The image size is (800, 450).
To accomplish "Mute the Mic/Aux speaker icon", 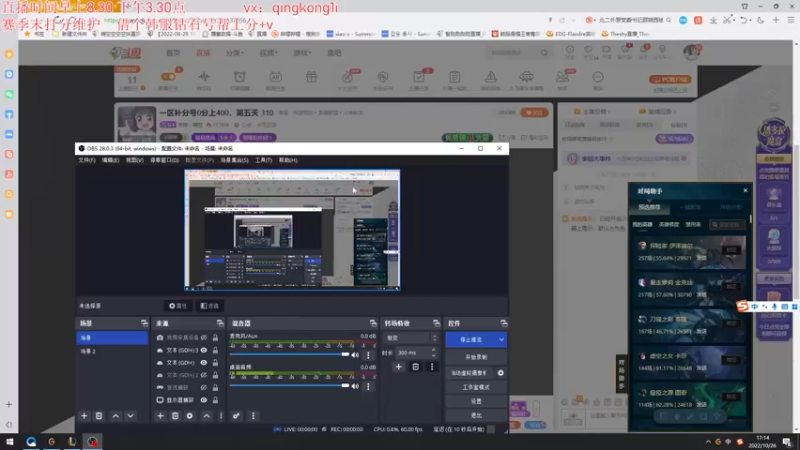I will point(355,355).
